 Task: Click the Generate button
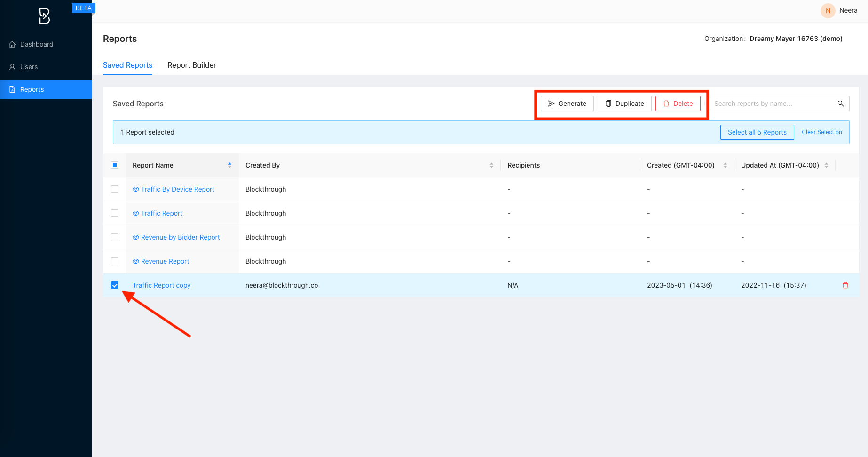567,104
